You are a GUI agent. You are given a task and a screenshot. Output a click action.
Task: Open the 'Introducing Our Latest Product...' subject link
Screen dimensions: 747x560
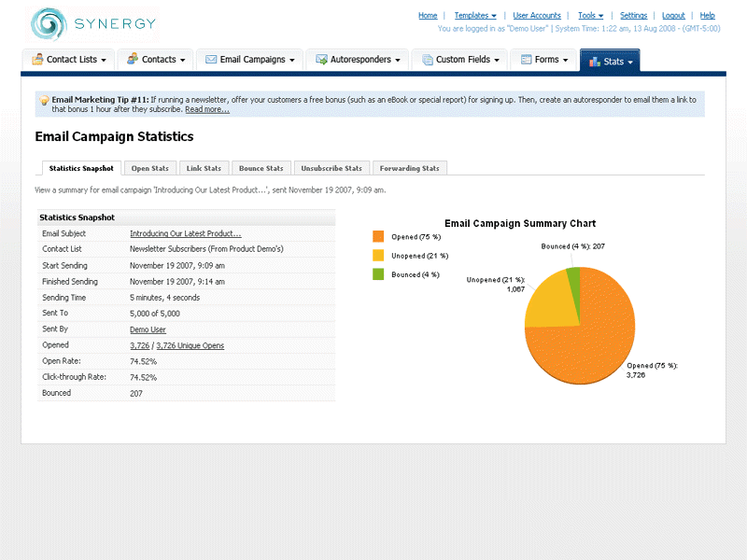coord(185,234)
